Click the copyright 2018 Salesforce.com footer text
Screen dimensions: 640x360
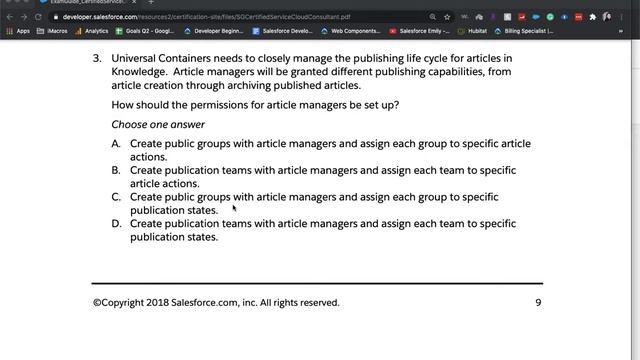tap(216, 302)
